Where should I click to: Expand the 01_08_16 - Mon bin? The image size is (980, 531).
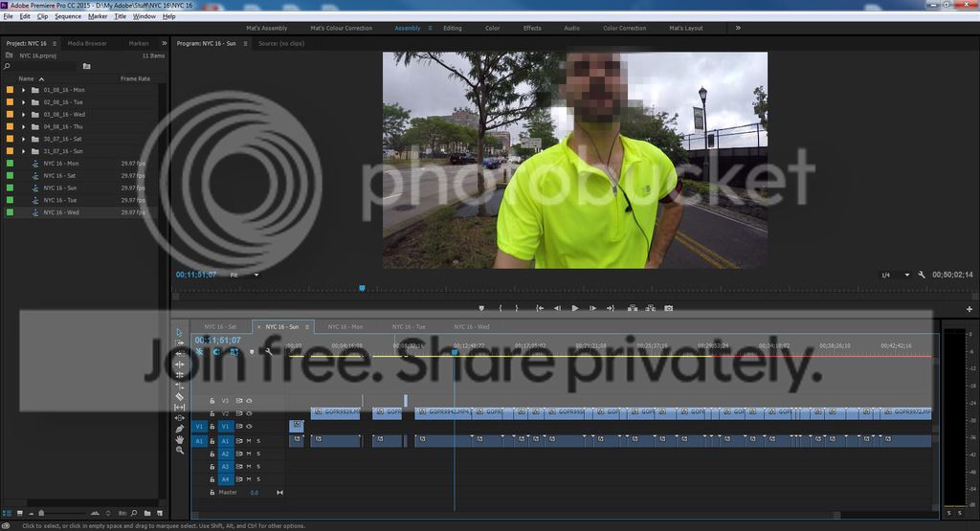(23, 90)
